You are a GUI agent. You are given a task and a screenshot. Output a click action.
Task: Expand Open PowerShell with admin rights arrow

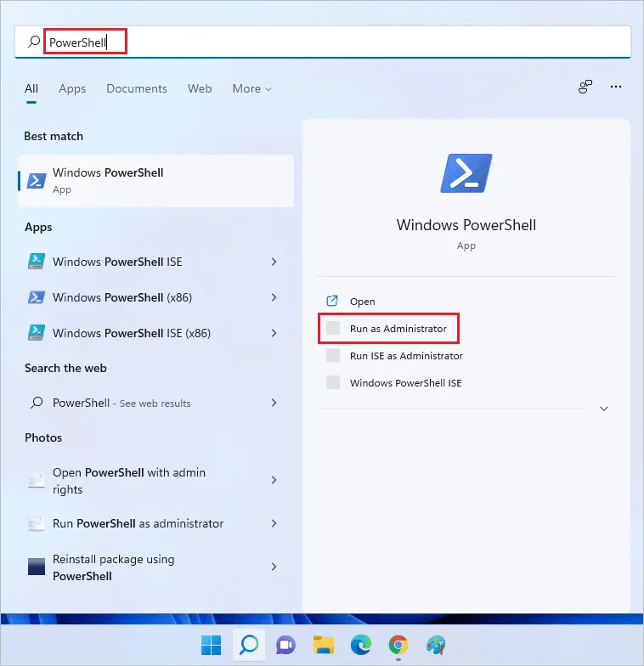274,480
